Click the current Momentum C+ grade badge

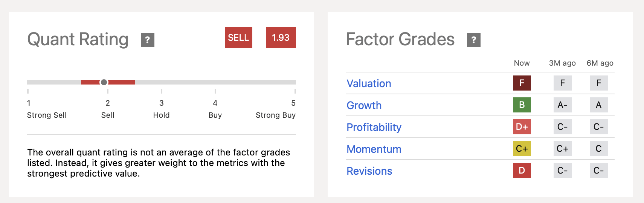[522, 149]
